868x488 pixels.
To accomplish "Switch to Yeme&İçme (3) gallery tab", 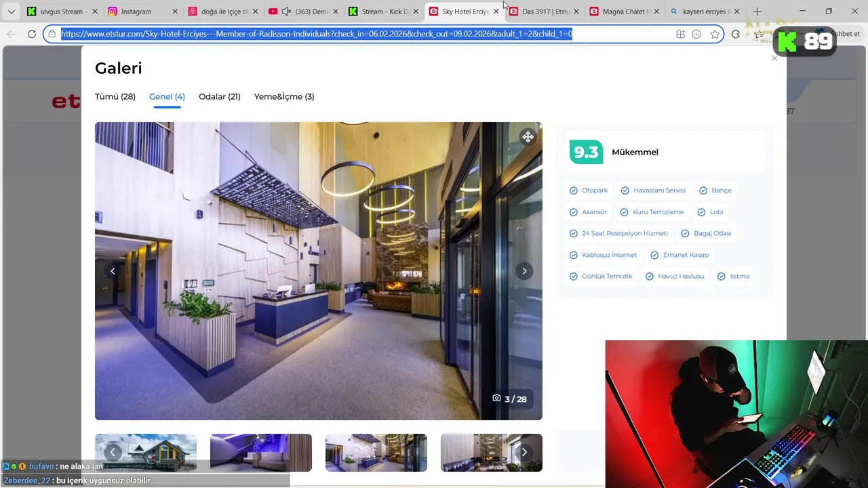I will pos(284,96).
